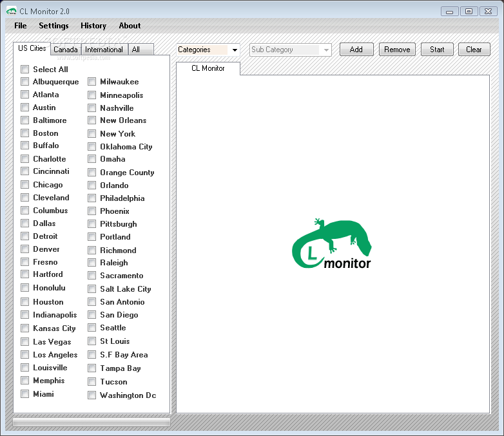The width and height of the screenshot is (504, 436).
Task: Switch to the All tab
Action: click(141, 50)
